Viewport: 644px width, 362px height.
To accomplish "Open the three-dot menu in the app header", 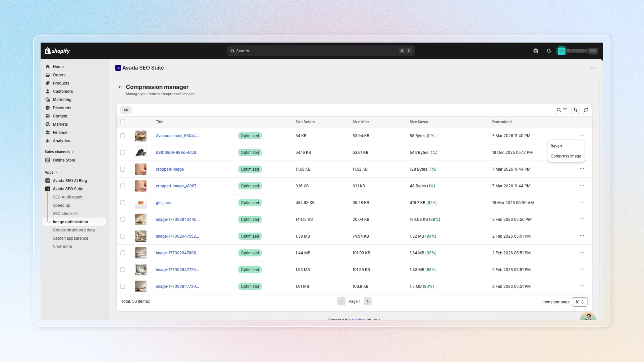I will [x=593, y=68].
